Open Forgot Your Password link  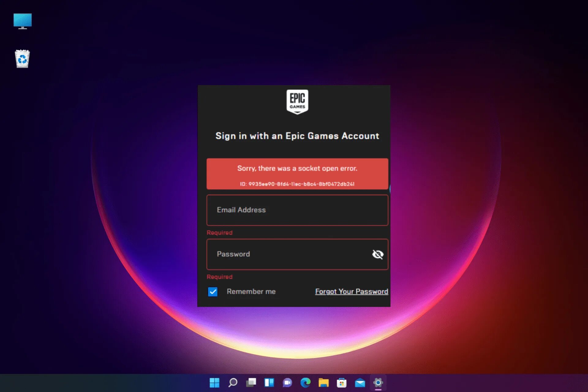click(x=352, y=292)
